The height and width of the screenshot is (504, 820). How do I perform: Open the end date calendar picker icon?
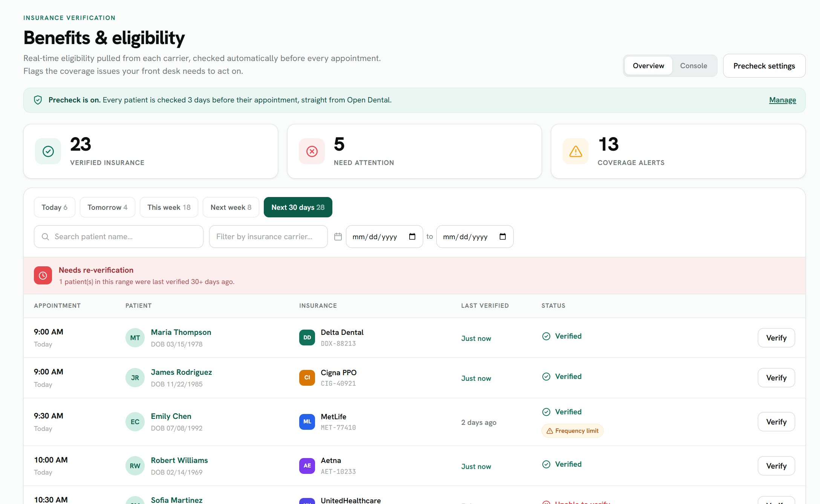click(x=503, y=237)
